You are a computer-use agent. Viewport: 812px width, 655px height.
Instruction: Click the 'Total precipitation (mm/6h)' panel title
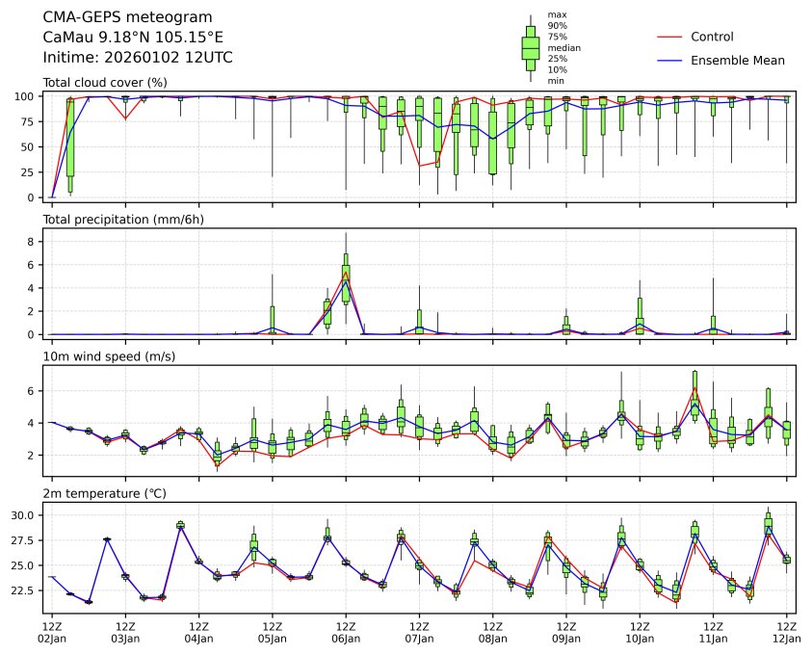click(123, 220)
